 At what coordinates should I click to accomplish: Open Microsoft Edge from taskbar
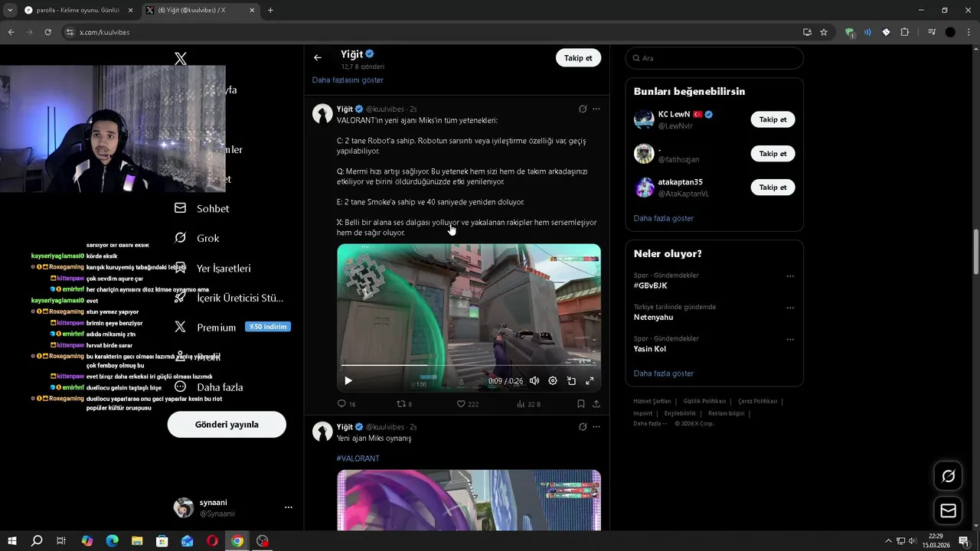point(112,541)
